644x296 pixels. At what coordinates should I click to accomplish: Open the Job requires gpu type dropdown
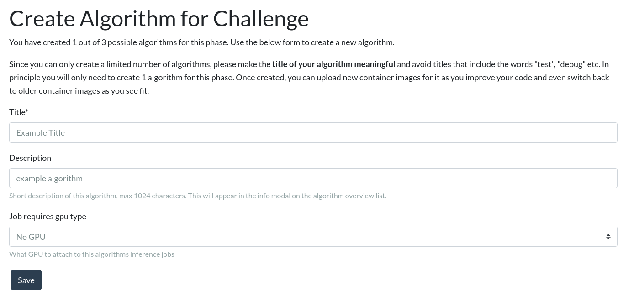click(313, 237)
